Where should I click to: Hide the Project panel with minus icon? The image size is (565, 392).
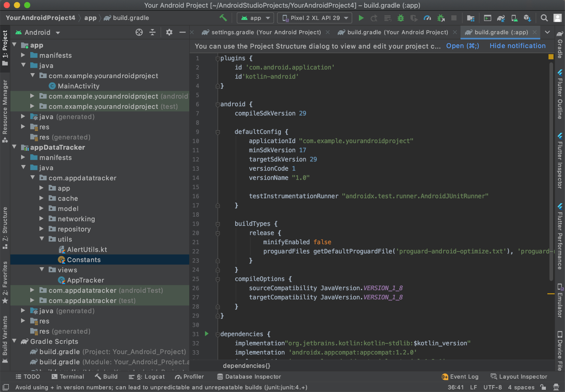(x=183, y=33)
